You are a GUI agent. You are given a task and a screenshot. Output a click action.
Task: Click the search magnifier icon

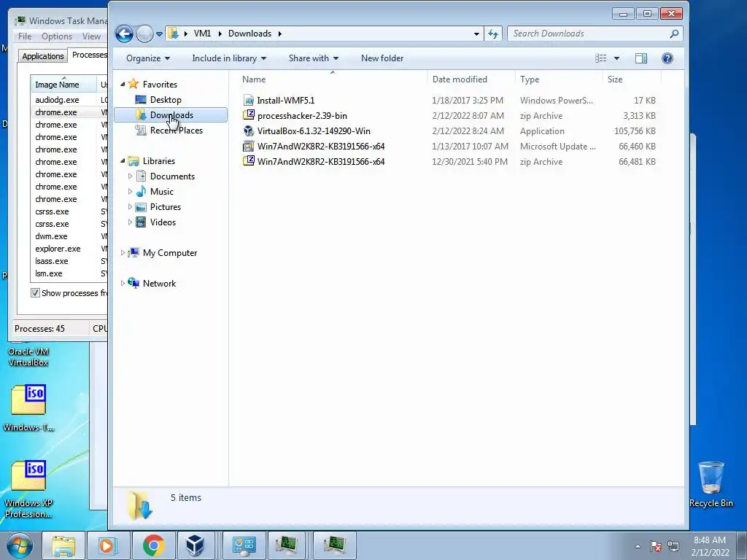pos(674,34)
